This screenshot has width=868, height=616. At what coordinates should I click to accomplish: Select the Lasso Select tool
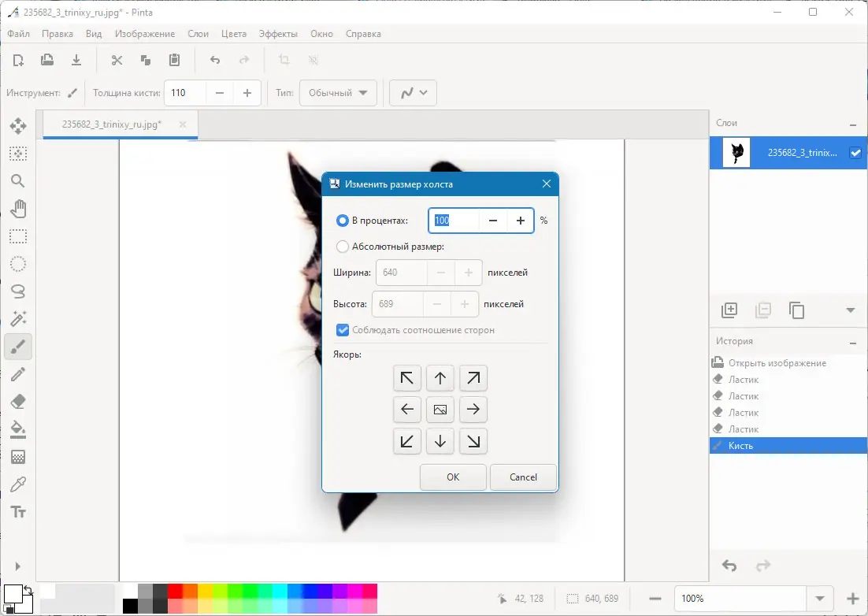click(x=17, y=291)
